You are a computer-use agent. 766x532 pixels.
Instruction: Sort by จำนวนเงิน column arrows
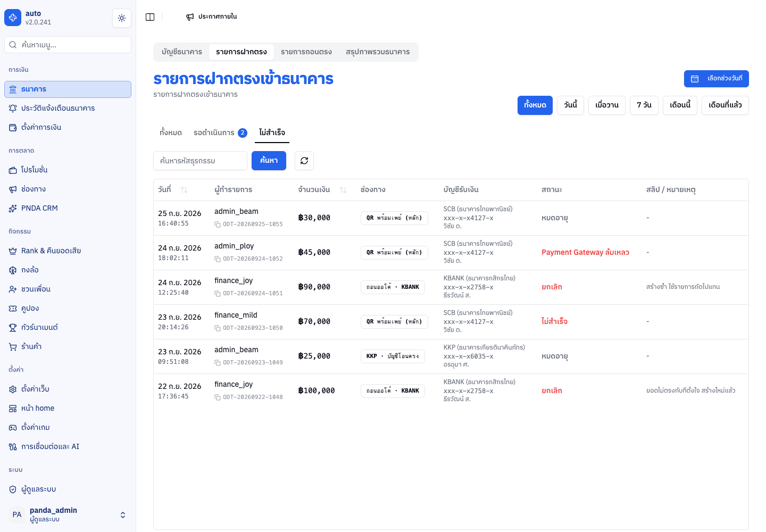pyautogui.click(x=343, y=190)
